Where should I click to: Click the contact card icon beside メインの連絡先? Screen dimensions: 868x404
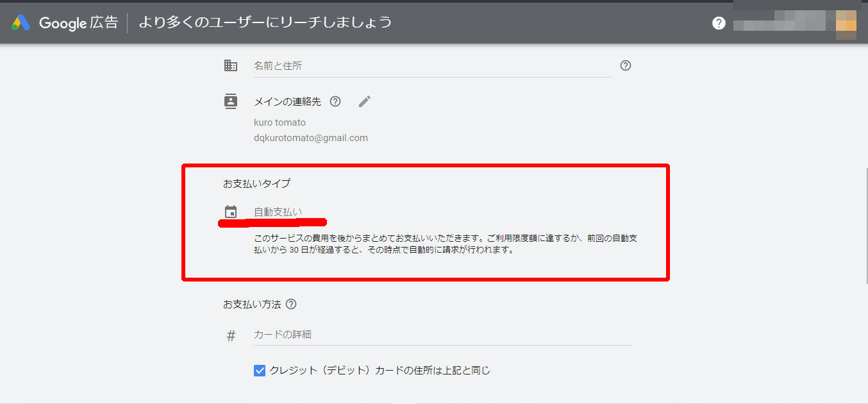click(x=231, y=101)
